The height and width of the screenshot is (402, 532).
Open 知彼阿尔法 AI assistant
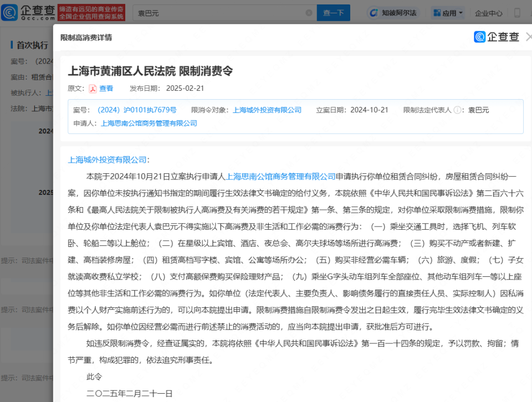point(393,13)
